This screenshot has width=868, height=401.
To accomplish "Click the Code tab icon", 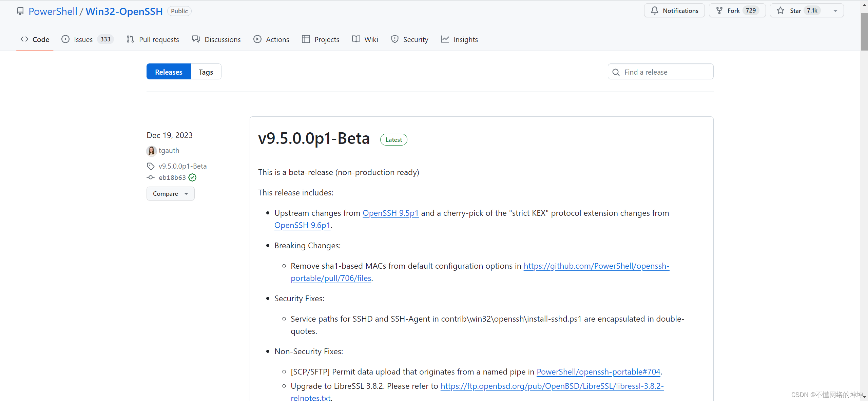I will click(x=24, y=39).
